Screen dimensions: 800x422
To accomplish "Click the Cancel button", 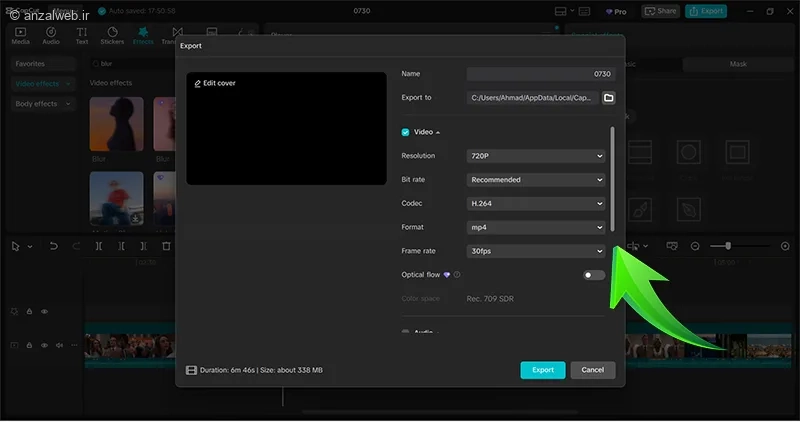I will click(592, 370).
